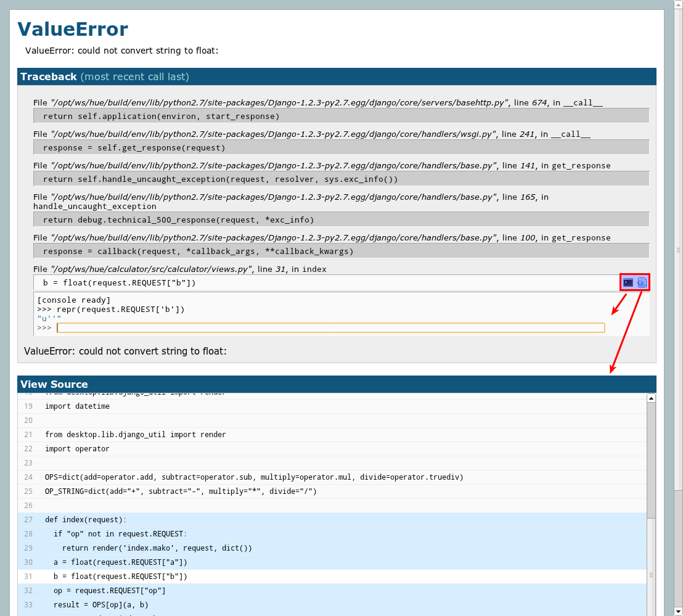Click the return self.application(environ, start_response) frame
Image resolution: width=683 pixels, height=616 pixels.
pyautogui.click(x=161, y=117)
